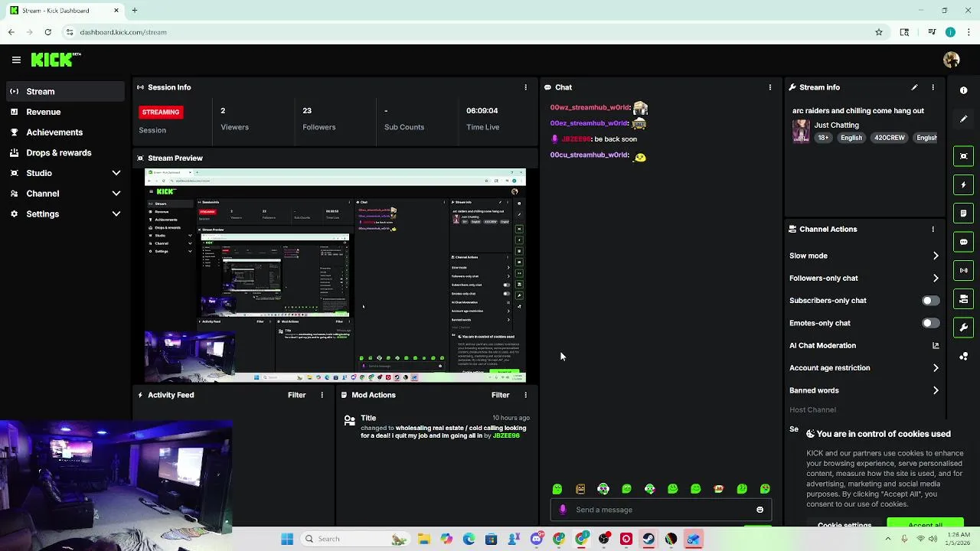This screenshot has width=980, height=551.
Task: Click 00wz_streamhub_w0rld chat username
Action: point(590,108)
